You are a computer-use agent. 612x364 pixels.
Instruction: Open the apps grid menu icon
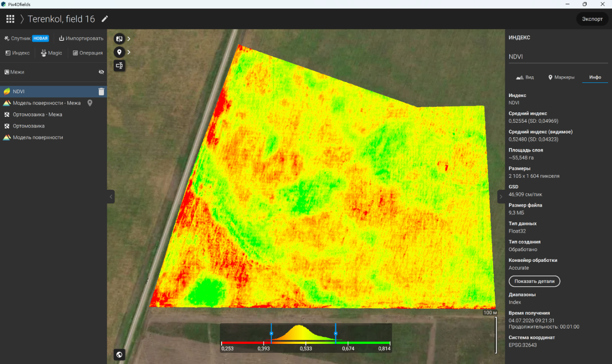[10, 19]
